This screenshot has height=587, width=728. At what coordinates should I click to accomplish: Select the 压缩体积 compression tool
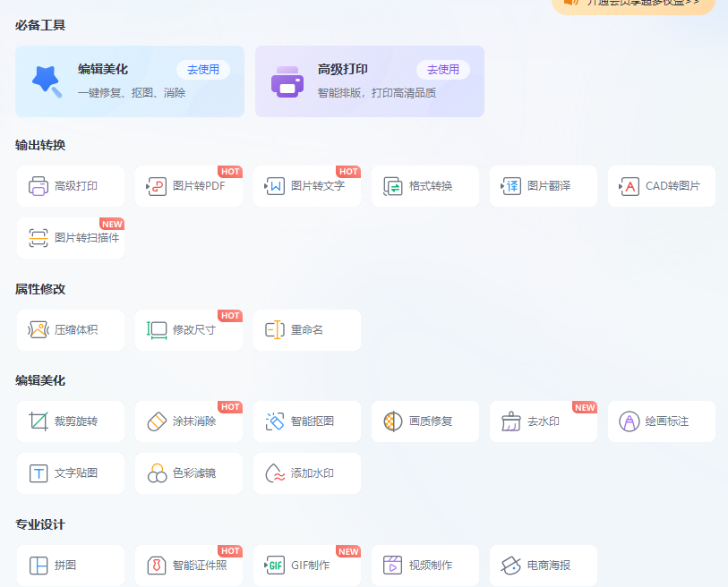click(71, 329)
